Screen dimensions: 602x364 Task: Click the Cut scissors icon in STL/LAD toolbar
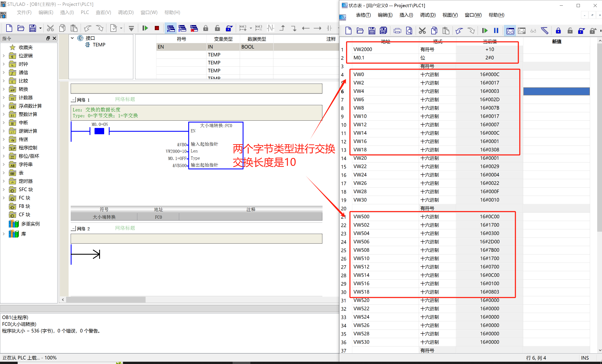coord(50,28)
